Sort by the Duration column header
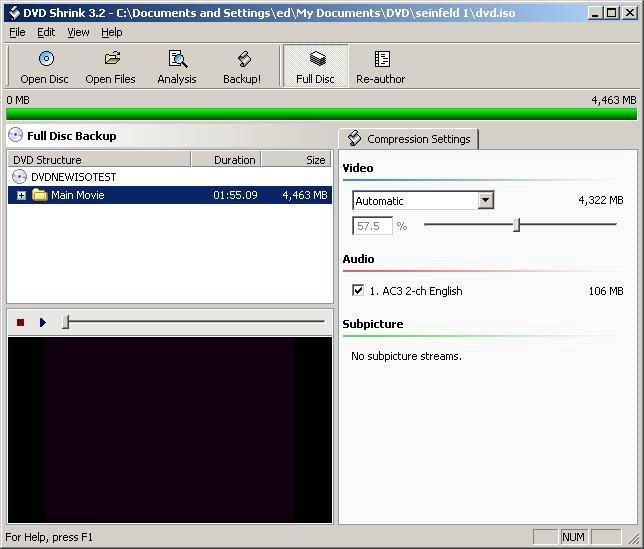644x549 pixels. pos(226,159)
